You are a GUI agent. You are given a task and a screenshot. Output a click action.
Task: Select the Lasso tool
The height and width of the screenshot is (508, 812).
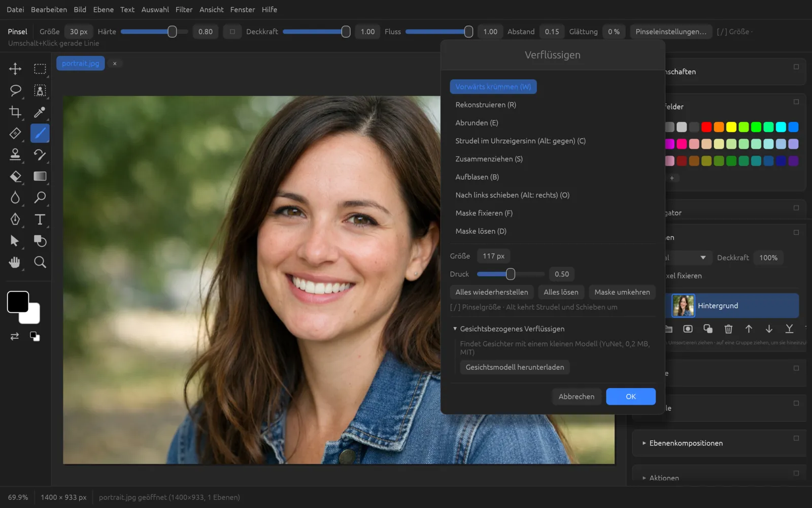15,90
